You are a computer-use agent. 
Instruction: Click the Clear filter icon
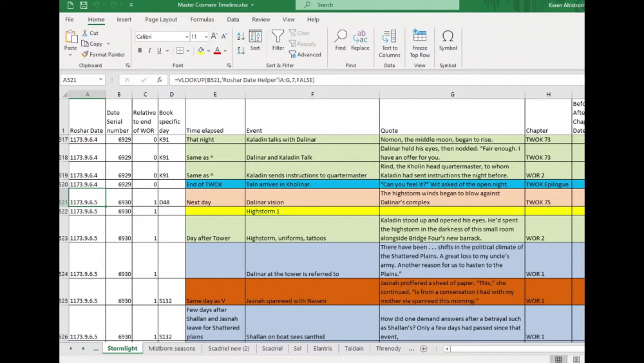pyautogui.click(x=292, y=33)
